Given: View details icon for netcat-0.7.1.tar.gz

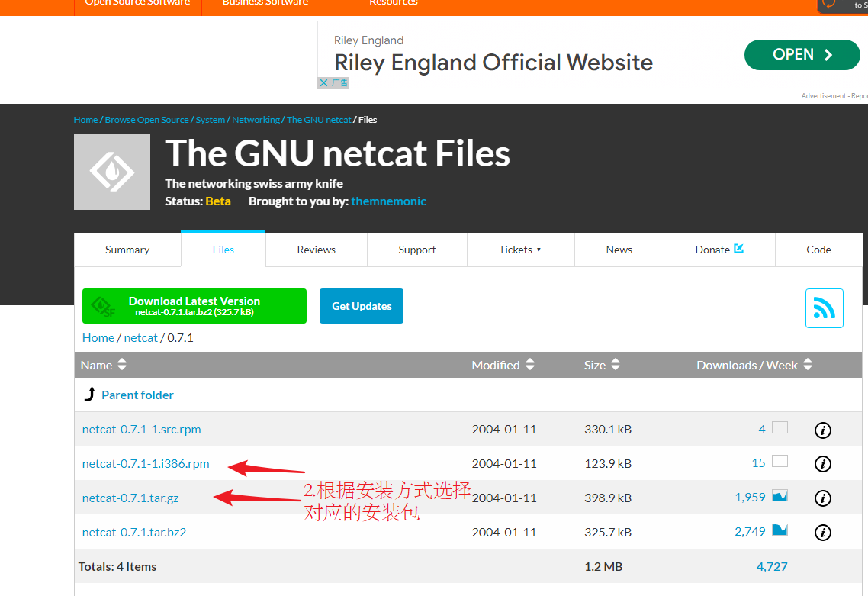Looking at the screenshot, I should coord(822,498).
